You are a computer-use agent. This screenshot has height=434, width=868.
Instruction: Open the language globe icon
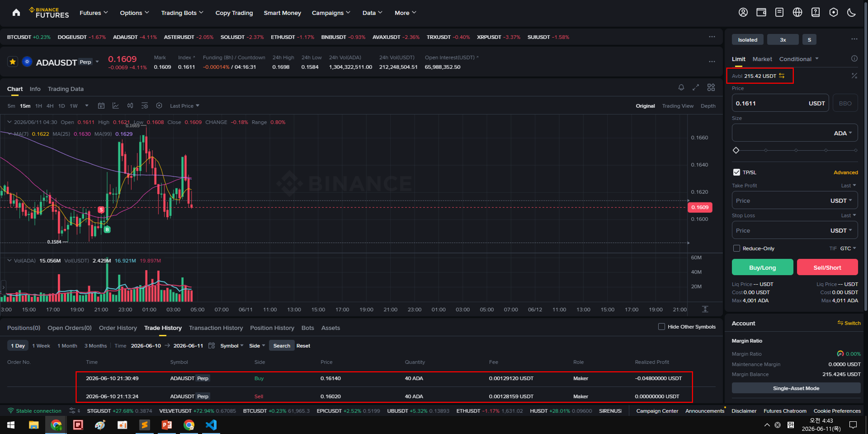pyautogui.click(x=797, y=13)
